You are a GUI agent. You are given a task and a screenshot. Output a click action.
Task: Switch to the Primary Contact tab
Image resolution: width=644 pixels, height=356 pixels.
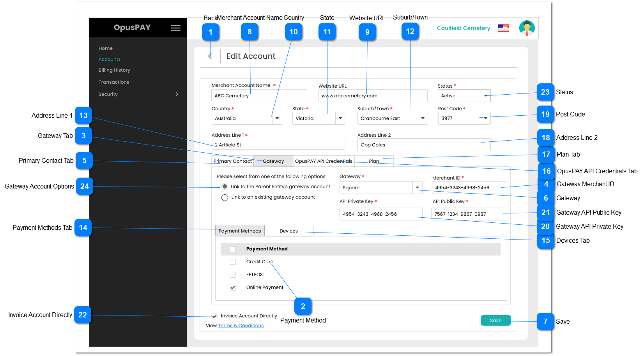[x=232, y=161]
